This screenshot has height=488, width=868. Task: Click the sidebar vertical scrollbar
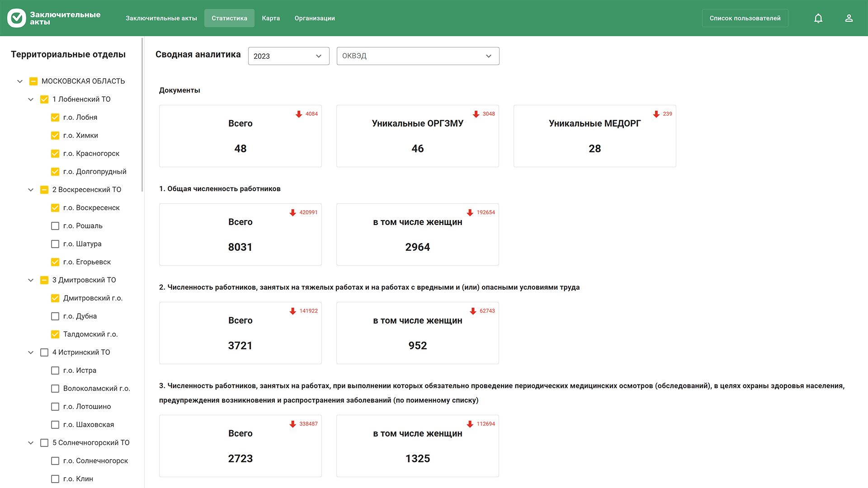point(142,115)
